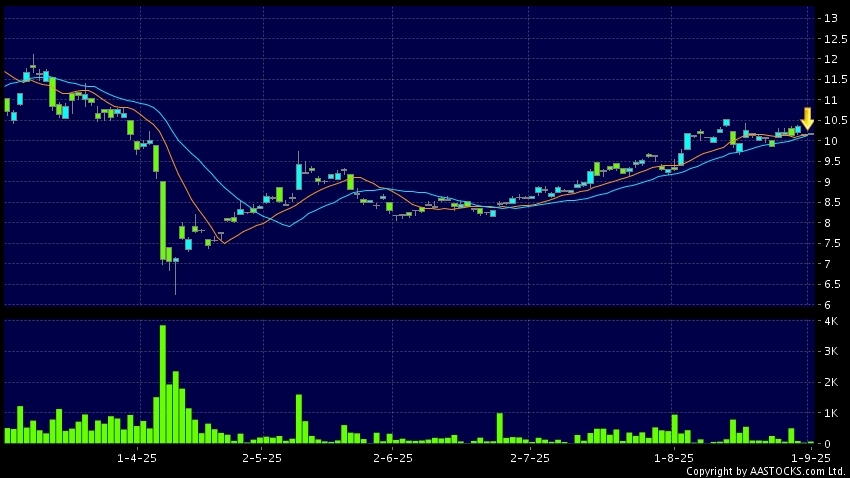The image size is (850, 478).
Task: Click the 7.5 price axis label
Action: click(833, 243)
